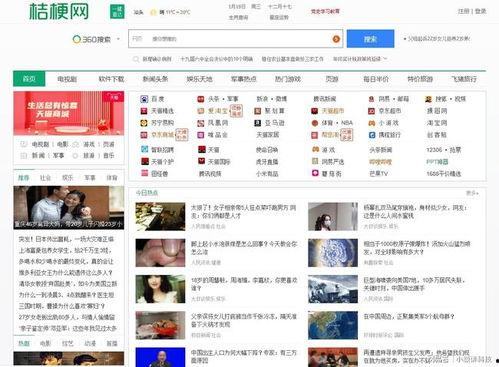Open the couple kissing photo in sidebar
The width and height of the screenshot is (499, 367).
coord(69,208)
